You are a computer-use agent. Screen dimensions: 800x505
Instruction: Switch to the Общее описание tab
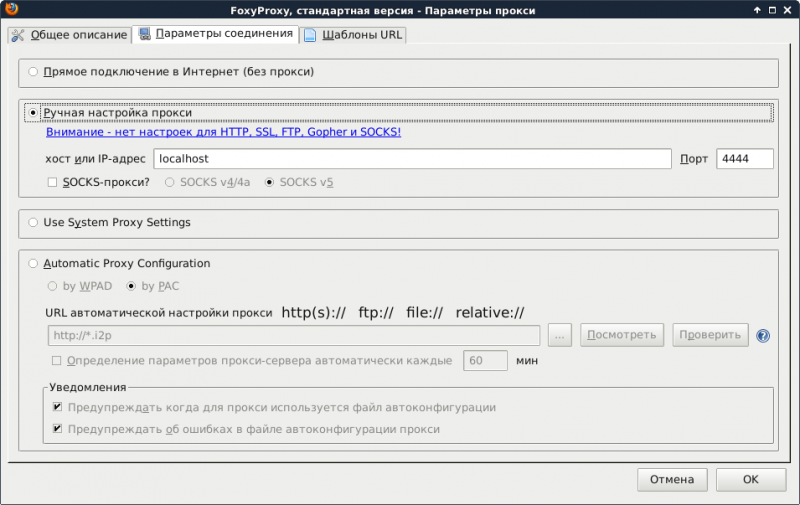[70, 35]
